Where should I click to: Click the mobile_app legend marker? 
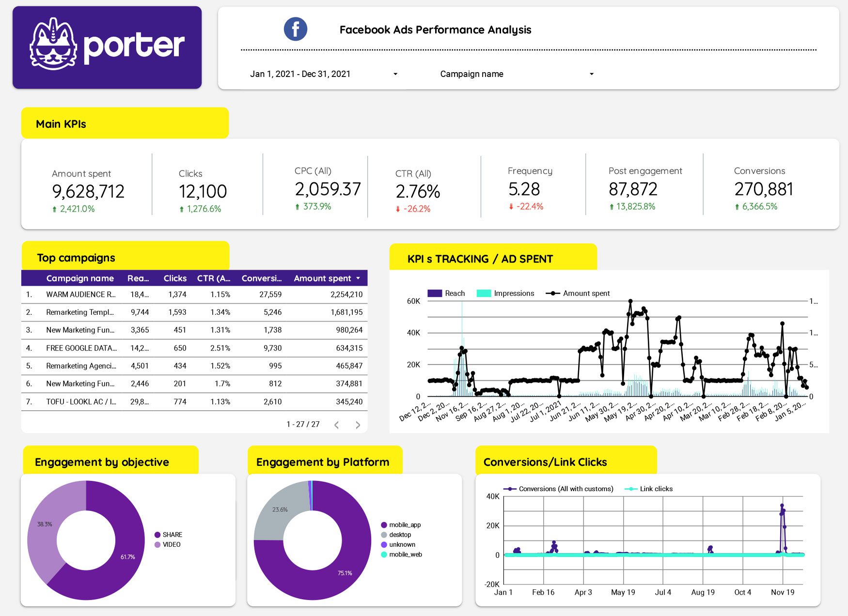pos(384,524)
